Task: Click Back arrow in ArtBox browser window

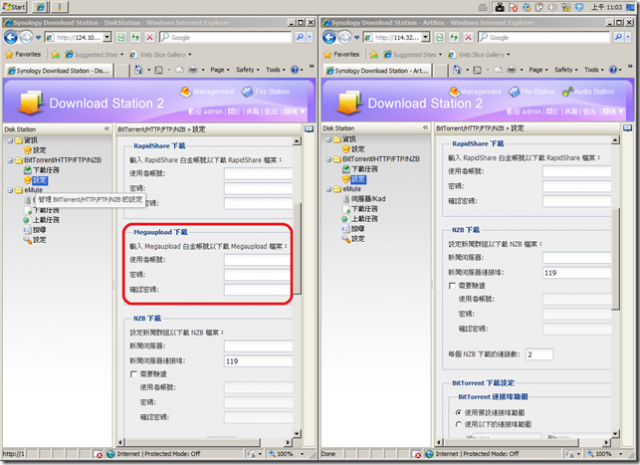Action: 329,38
